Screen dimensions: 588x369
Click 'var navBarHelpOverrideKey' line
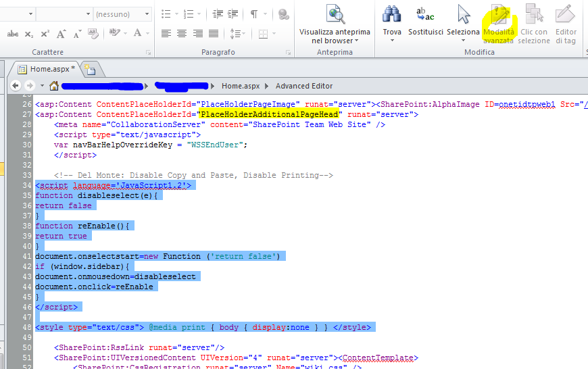(151, 145)
